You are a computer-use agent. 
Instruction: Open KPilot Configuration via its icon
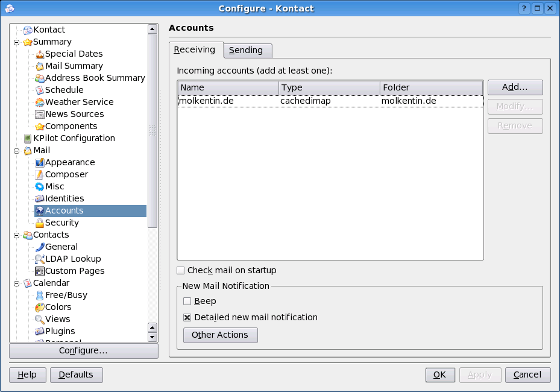28,138
